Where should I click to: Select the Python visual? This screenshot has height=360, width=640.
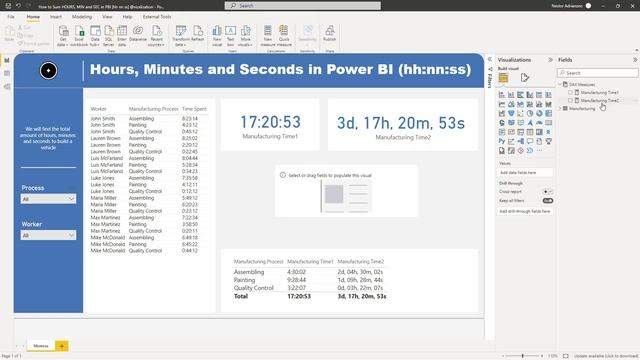502,141
